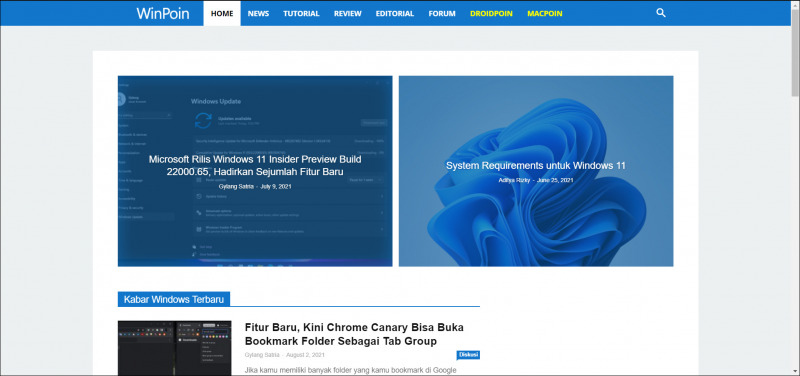Open the Kabar Windows Terbaru section heading
Viewport: 800px width, 376px height.
tap(174, 299)
